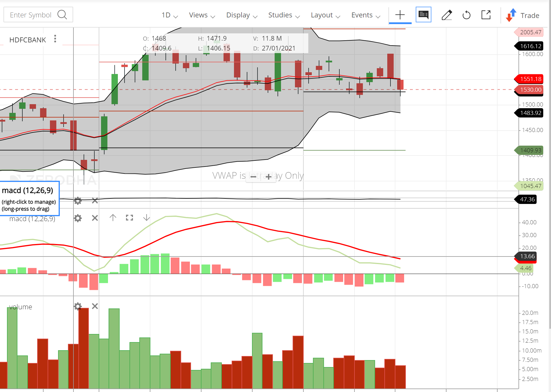
Task: Click the 1551.18 red price tag
Action: pos(529,79)
